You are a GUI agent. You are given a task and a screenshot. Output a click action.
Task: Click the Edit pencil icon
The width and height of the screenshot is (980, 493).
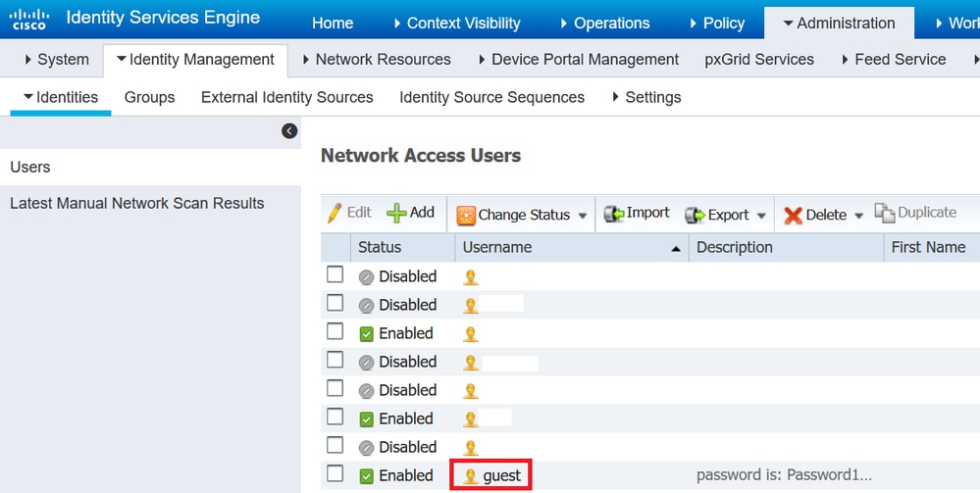(335, 213)
